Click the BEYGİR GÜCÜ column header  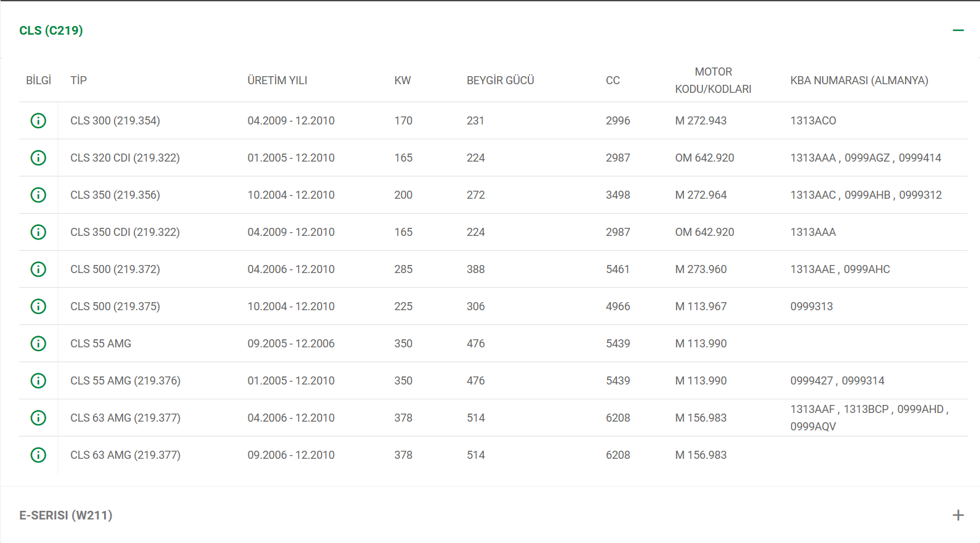[500, 80]
